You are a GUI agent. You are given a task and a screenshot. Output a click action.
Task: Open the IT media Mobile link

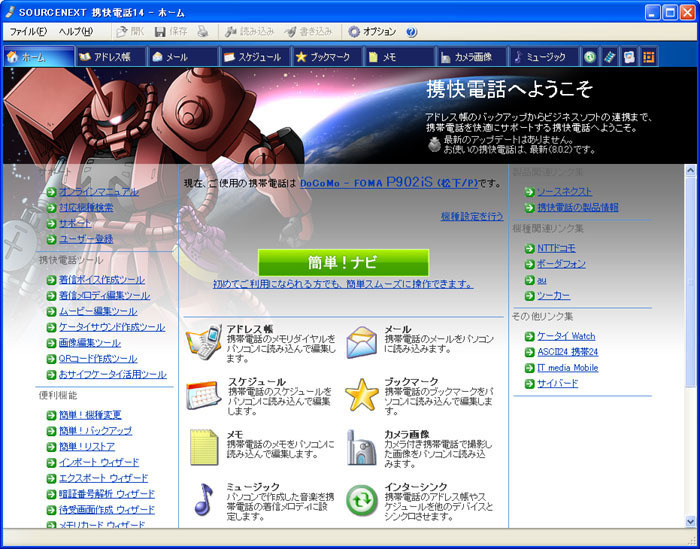coord(568,368)
